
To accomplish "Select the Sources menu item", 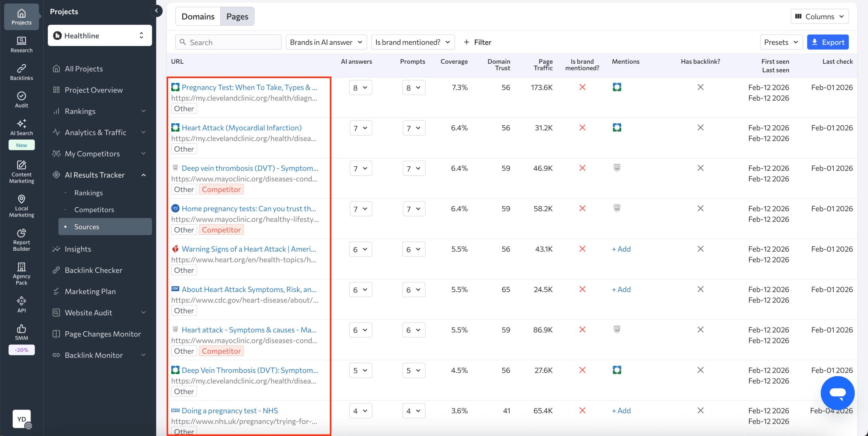I will click(x=86, y=226).
